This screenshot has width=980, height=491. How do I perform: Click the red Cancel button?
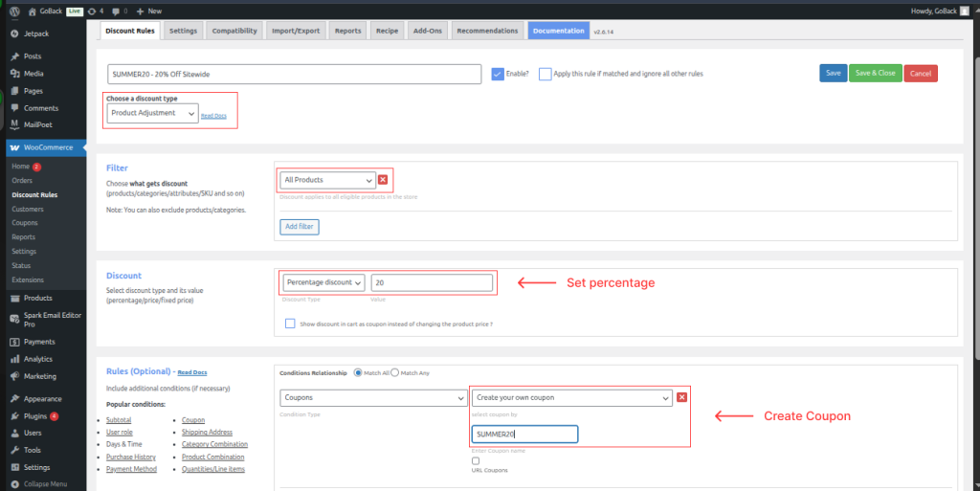[x=921, y=73]
